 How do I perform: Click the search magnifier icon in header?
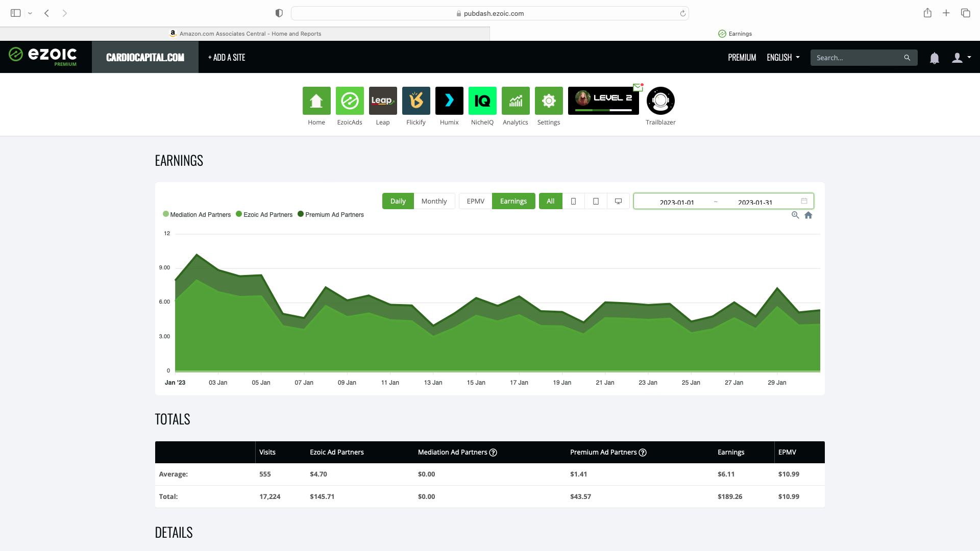pyautogui.click(x=907, y=58)
